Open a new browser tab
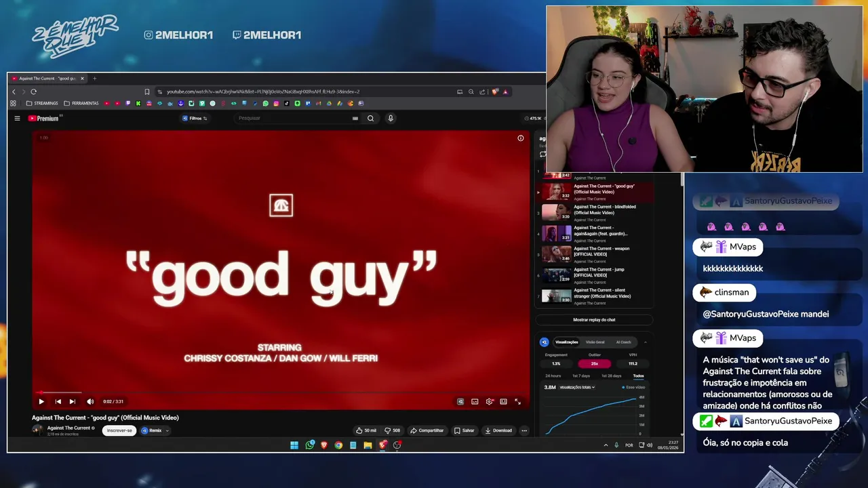The width and height of the screenshot is (868, 488). (x=94, y=78)
